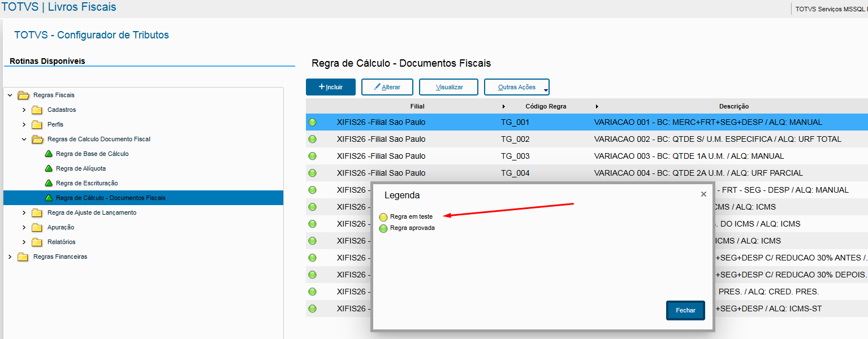Click the Alterar button with pencil
The height and width of the screenshot is (339, 868).
pyautogui.click(x=387, y=87)
